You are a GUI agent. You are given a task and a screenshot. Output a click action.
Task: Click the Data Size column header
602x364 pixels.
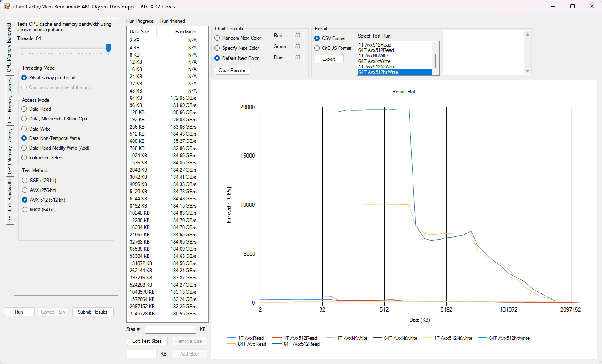coord(142,32)
